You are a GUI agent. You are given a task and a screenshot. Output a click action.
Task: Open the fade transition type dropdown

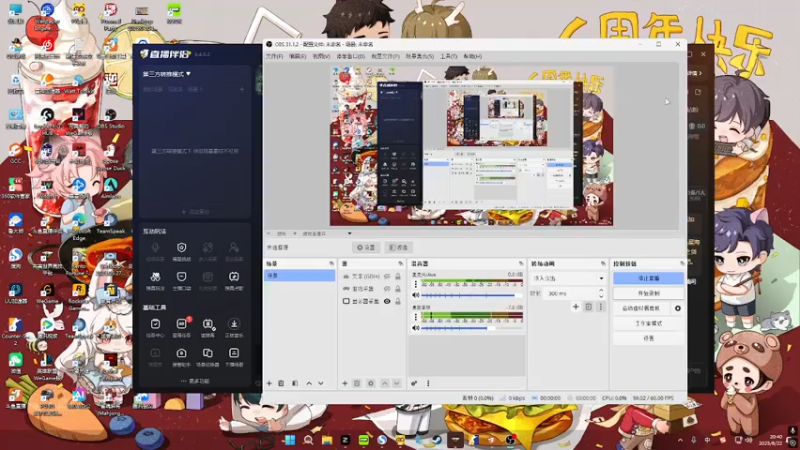click(568, 278)
